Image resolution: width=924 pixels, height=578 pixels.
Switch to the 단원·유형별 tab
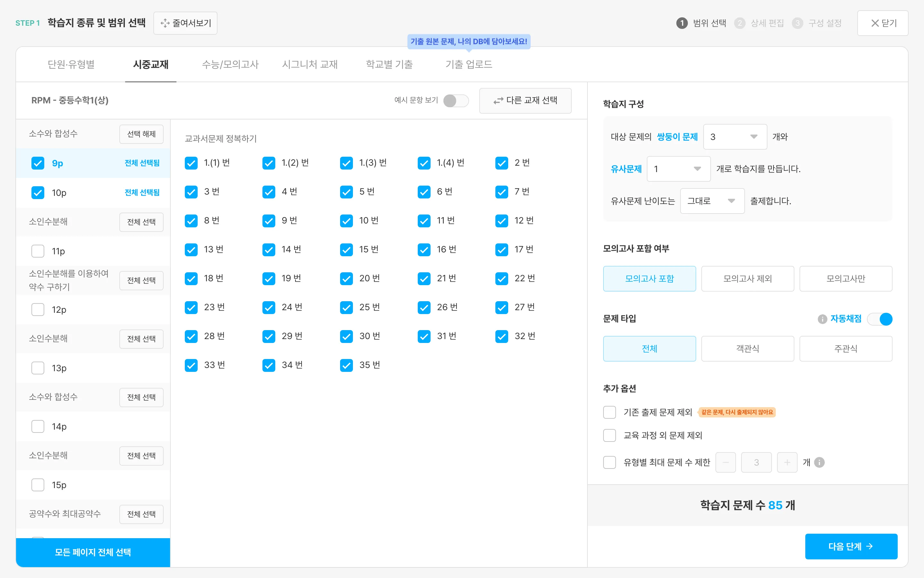pos(71,64)
